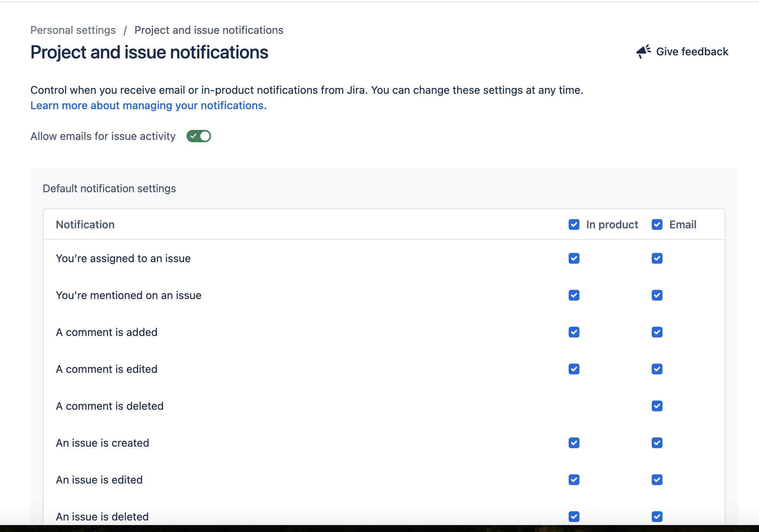
Task: Uncheck In product for An issue is deleted
Action: coord(574,517)
